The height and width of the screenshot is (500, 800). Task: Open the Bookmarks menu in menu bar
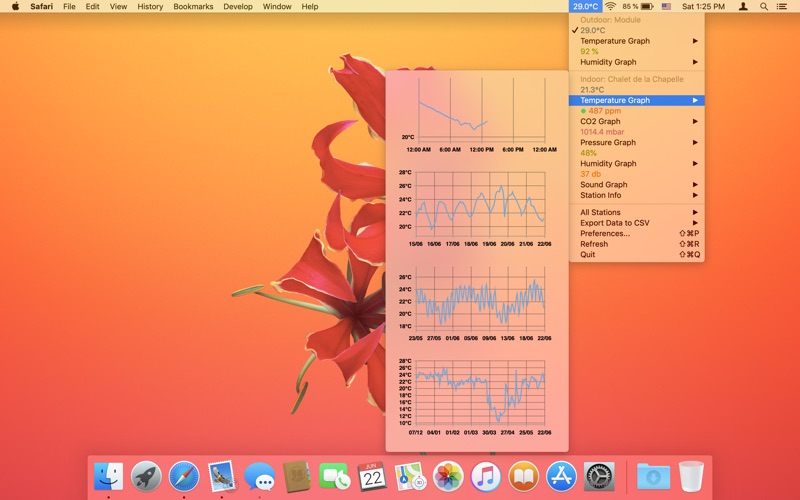coord(193,6)
